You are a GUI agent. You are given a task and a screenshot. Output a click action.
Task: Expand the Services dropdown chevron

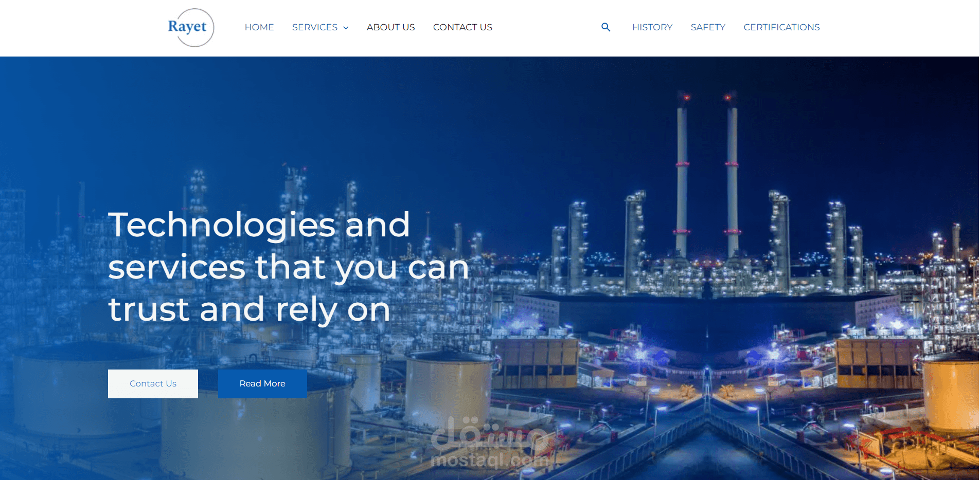coord(346,28)
